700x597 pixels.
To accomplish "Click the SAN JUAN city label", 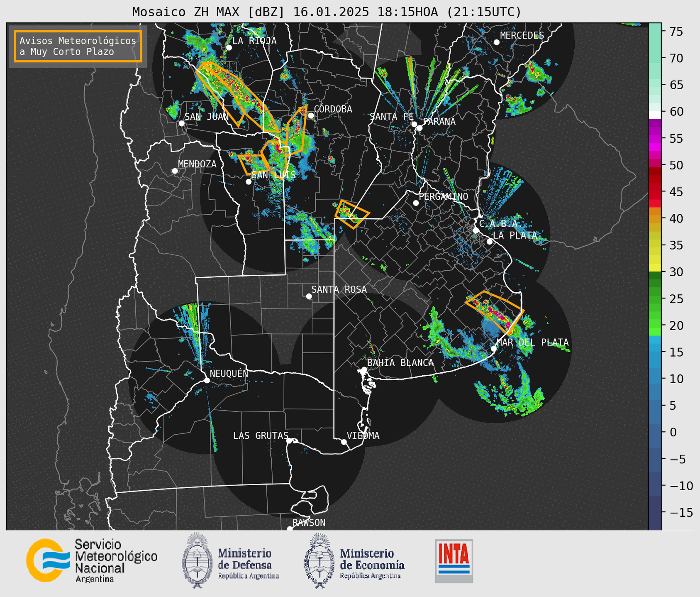I will 207,117.
